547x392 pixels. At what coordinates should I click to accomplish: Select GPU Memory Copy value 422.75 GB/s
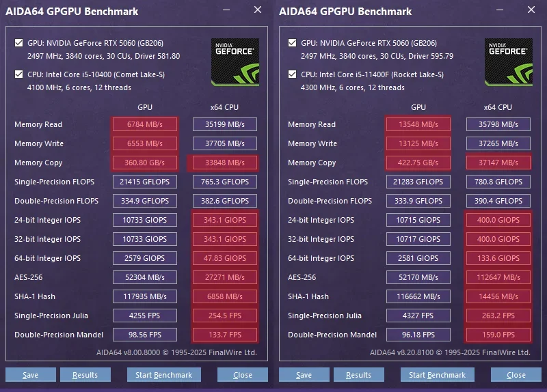(418, 163)
